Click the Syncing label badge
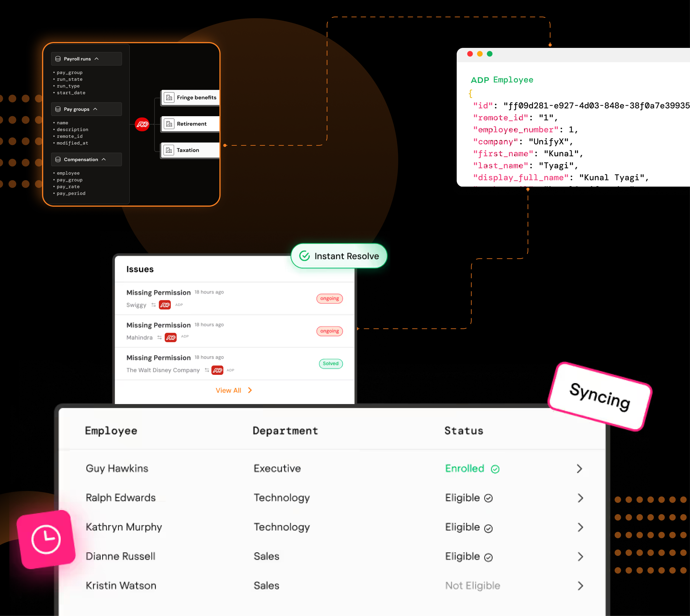Image resolution: width=690 pixels, height=616 pixels. coord(599,396)
